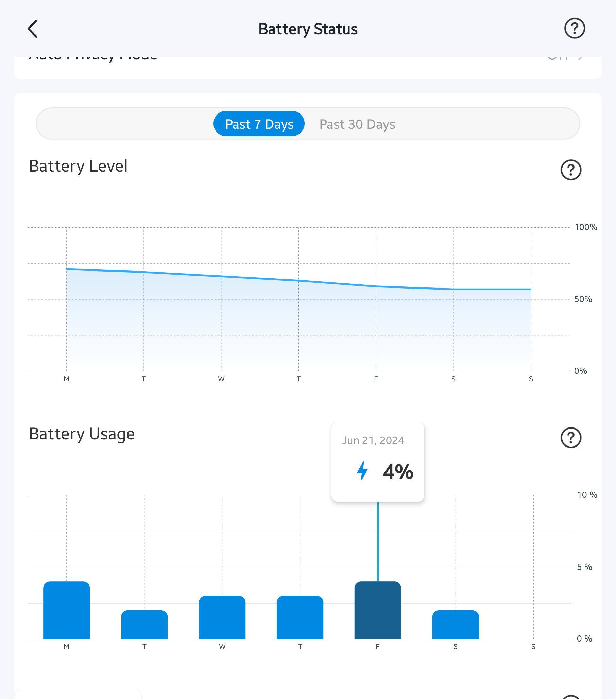Tap Friday's point on the Battery Level line
The image size is (616, 699).
[376, 286]
